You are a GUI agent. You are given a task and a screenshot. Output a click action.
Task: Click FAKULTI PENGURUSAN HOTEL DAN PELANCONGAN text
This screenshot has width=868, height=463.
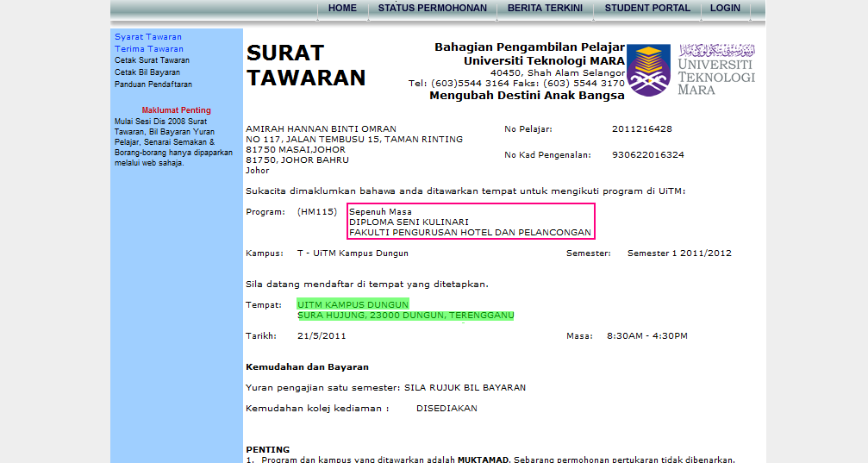pos(470,233)
